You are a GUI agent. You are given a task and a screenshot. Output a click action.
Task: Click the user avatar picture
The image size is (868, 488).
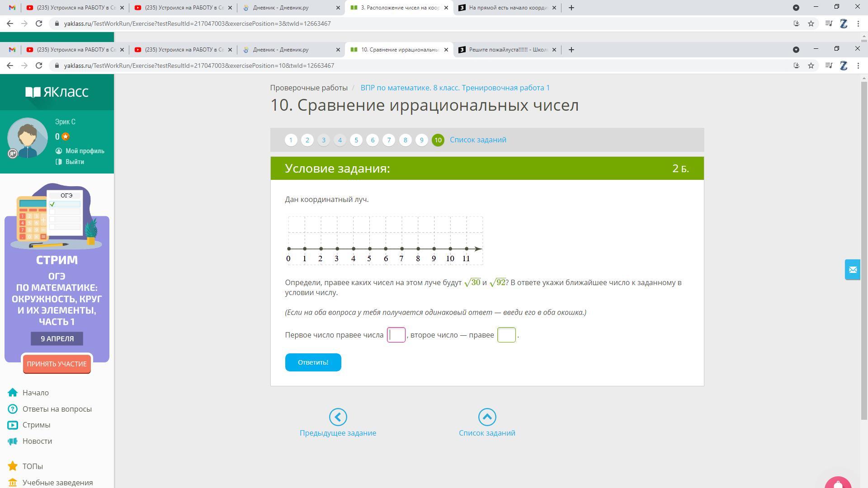tap(28, 138)
